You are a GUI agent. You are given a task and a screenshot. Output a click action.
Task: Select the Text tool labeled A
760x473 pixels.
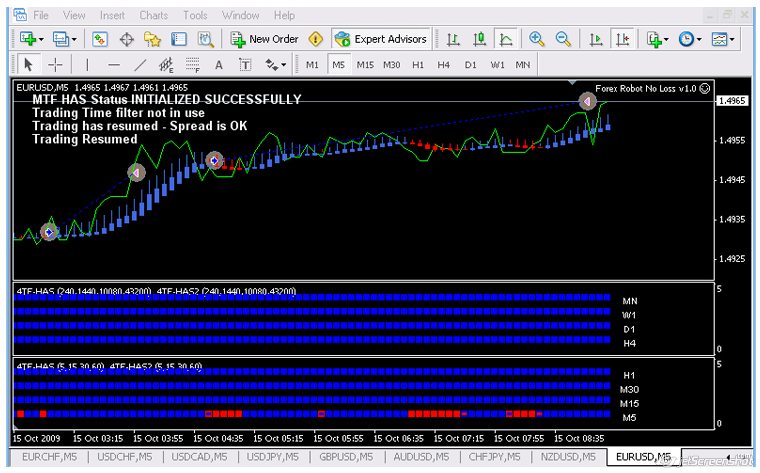pyautogui.click(x=219, y=64)
